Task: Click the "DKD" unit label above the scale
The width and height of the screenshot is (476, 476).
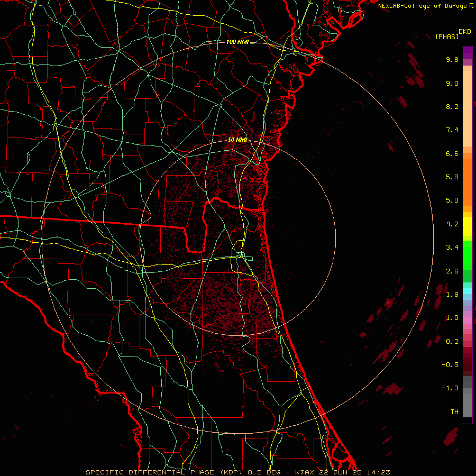Action: [x=465, y=32]
